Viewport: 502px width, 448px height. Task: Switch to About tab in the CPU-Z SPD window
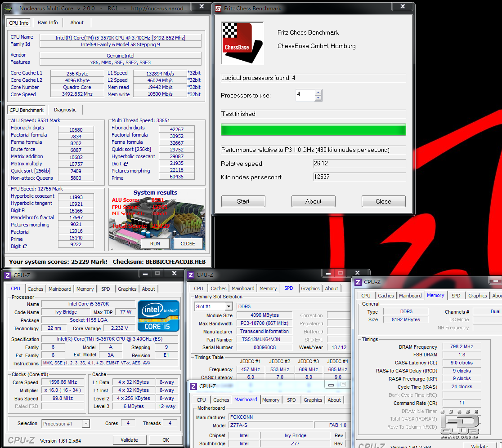(x=332, y=288)
